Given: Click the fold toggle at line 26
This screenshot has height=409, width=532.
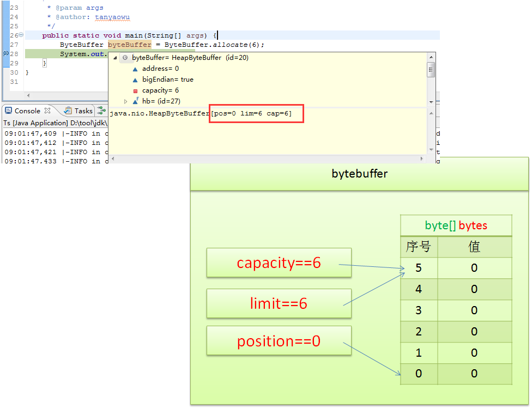Looking at the screenshot, I should coord(21,35).
